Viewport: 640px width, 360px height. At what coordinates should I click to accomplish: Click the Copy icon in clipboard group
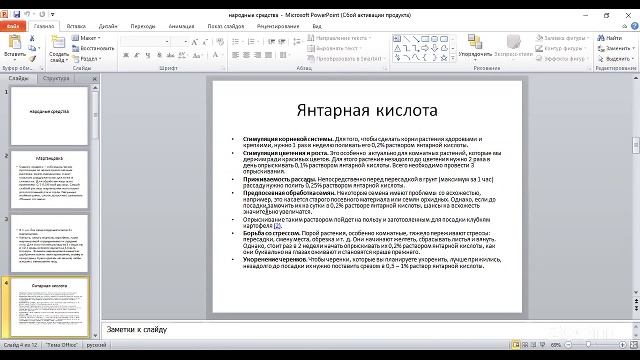coord(32,48)
